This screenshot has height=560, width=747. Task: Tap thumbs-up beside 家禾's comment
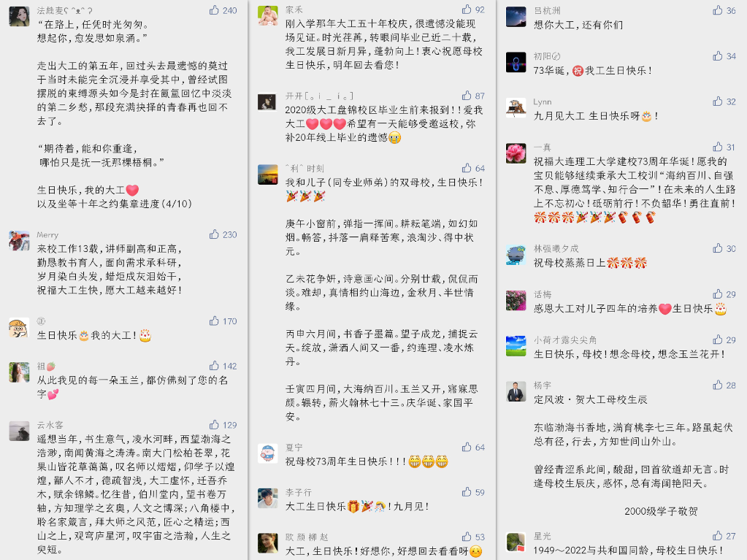(x=467, y=9)
